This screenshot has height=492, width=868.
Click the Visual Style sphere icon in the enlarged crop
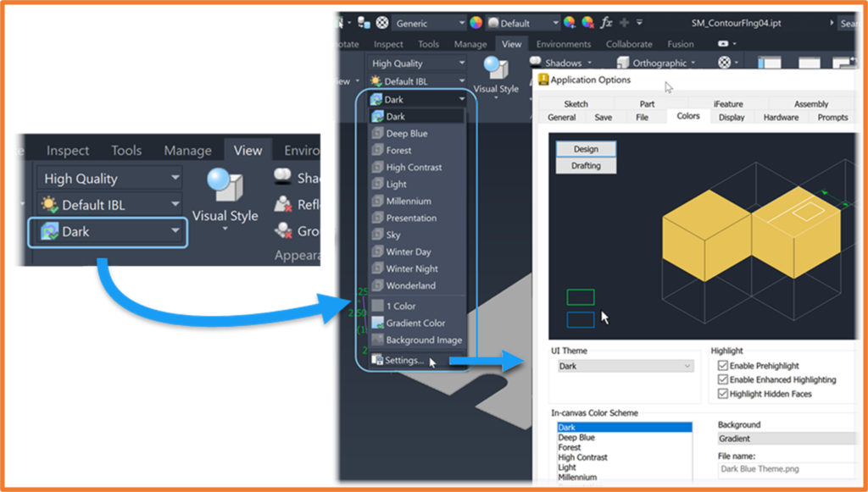[225, 185]
